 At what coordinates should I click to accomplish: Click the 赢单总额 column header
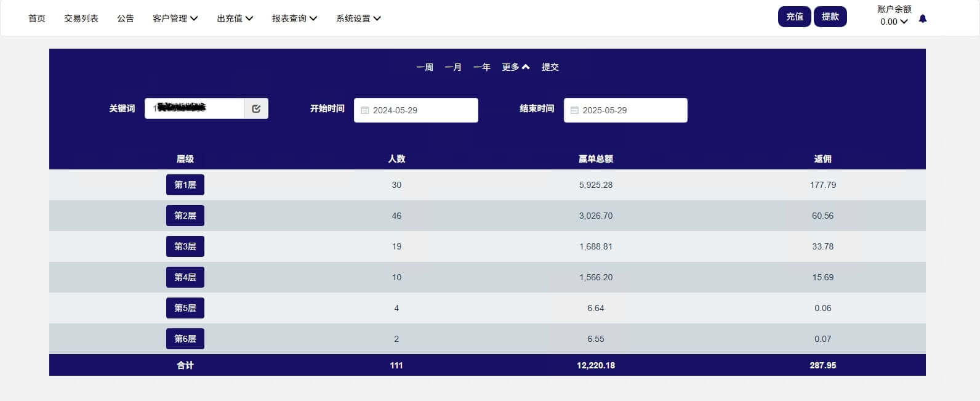596,159
